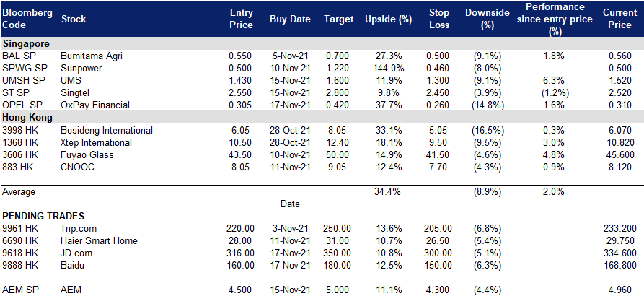Viewport: 644px width, 296px height.
Task: Select the Entry Price column header
Action: 241,19
